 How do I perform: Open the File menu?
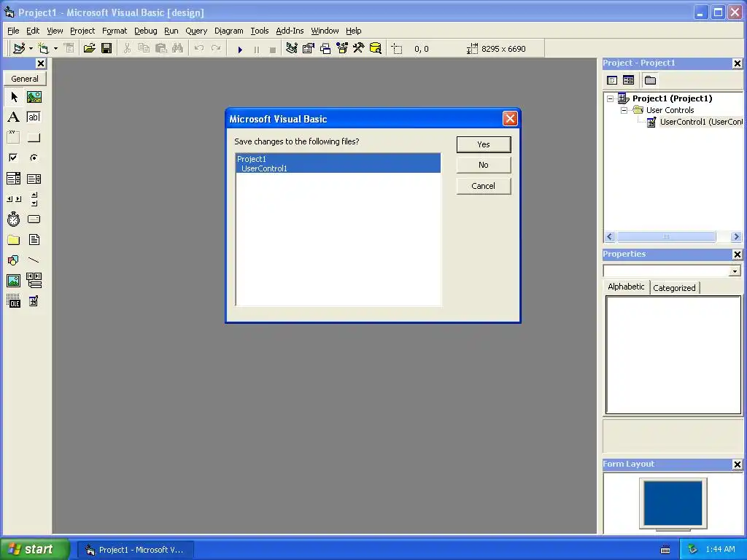pyautogui.click(x=13, y=31)
